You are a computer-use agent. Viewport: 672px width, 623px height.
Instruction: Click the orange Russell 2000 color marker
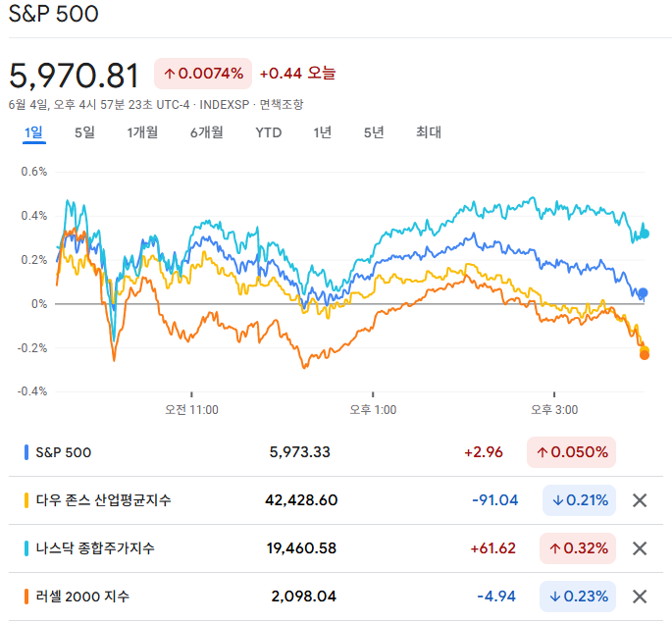click(x=26, y=596)
